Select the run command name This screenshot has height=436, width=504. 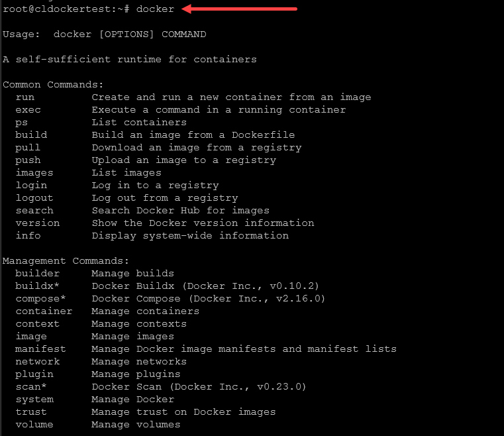pyautogui.click(x=25, y=97)
